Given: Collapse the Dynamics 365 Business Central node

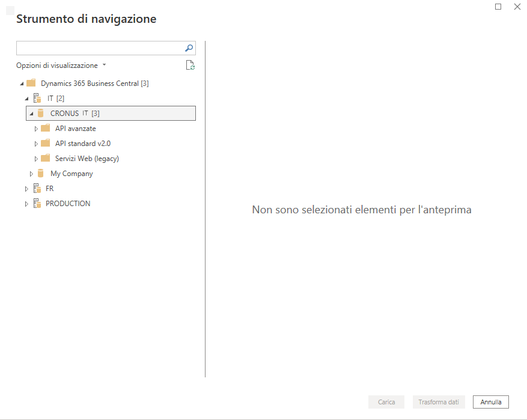Looking at the screenshot, I should click(x=22, y=84).
